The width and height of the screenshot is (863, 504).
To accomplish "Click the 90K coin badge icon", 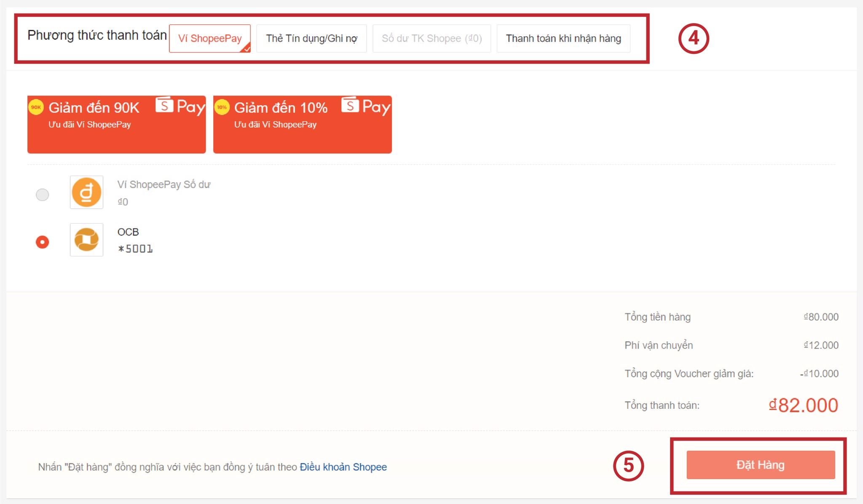I will [x=36, y=107].
